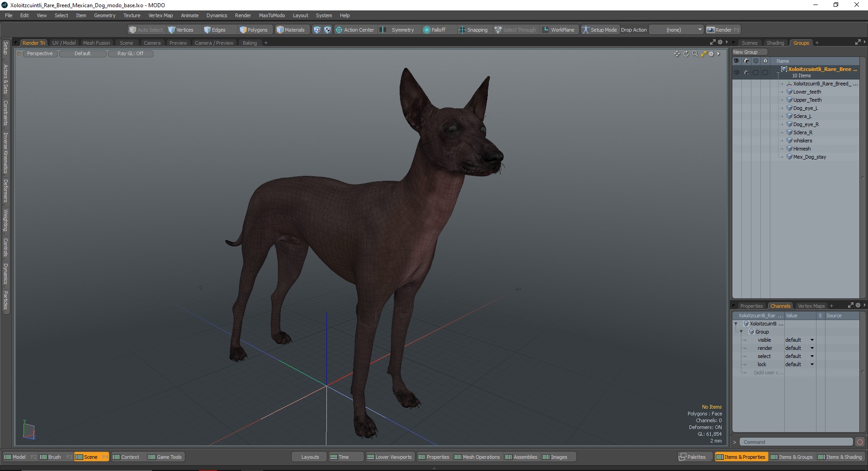Click viewport pan/move icon

tap(677, 54)
